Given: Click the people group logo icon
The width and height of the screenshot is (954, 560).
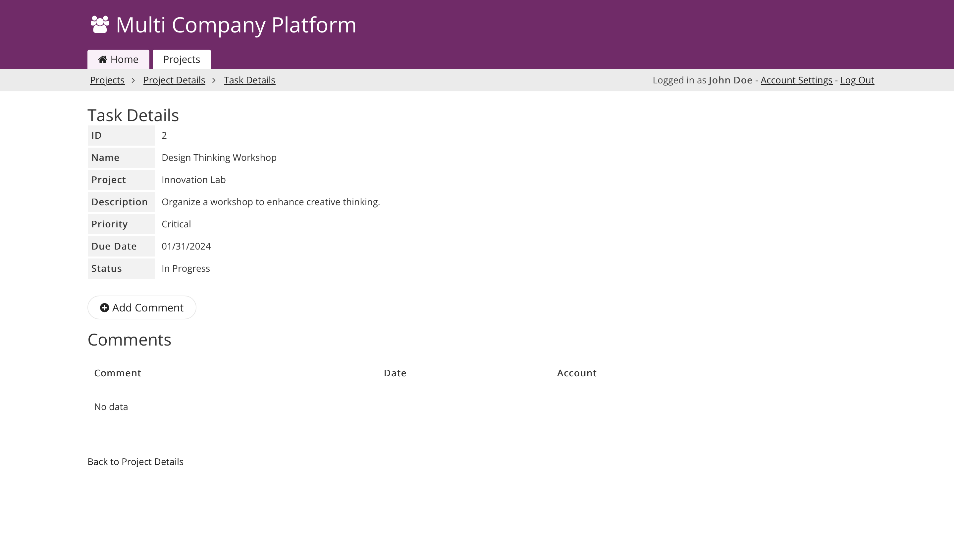Looking at the screenshot, I should point(100,24).
